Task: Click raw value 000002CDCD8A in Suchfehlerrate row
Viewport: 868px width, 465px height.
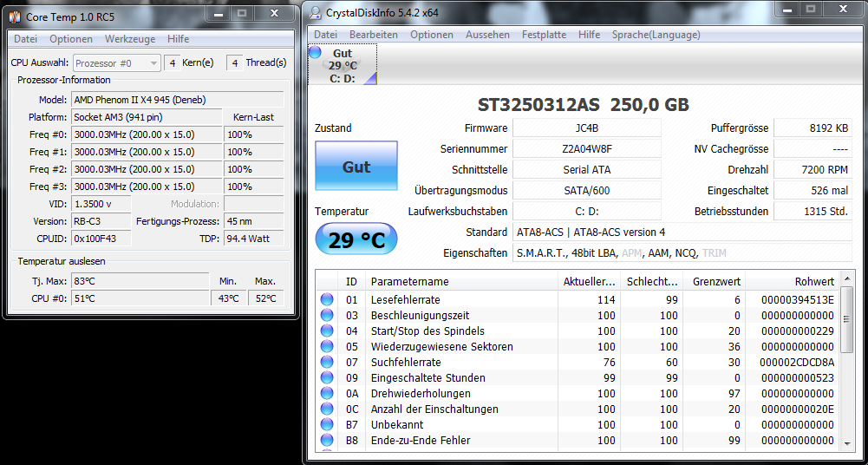Action: (x=798, y=362)
